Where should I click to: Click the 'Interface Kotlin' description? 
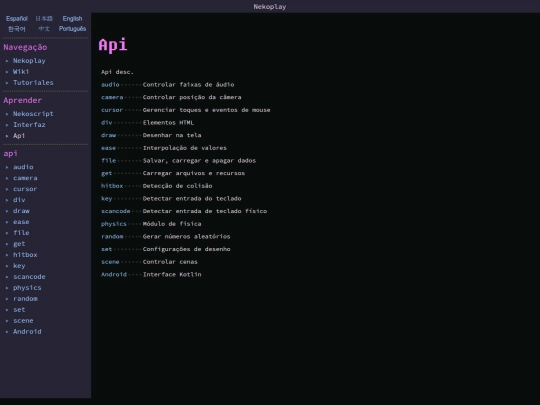point(172,274)
